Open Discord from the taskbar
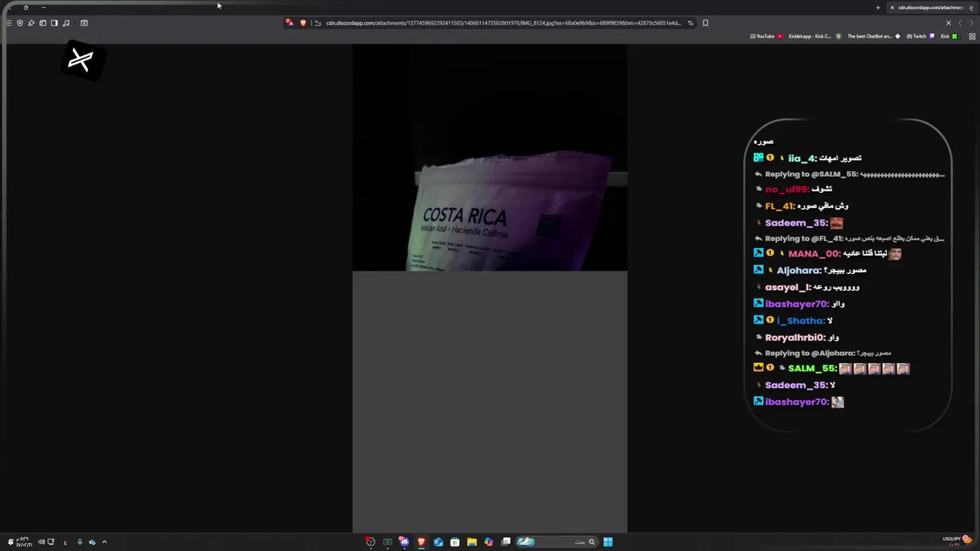 click(x=404, y=542)
